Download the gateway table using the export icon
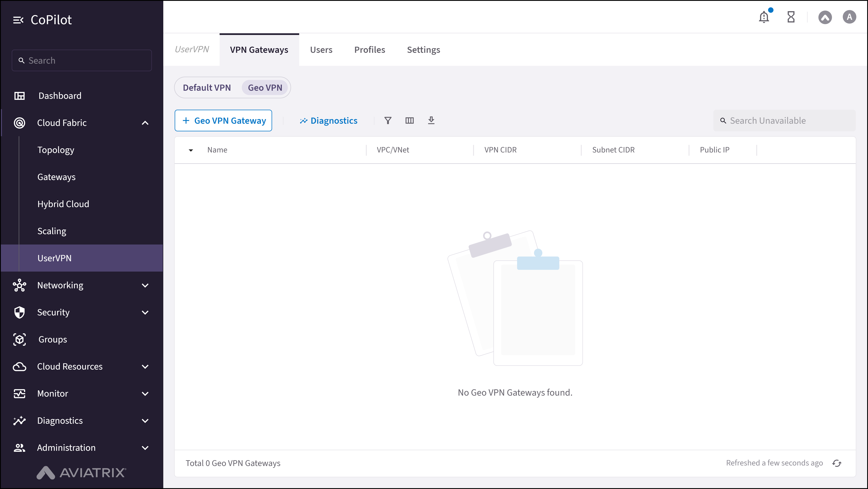The width and height of the screenshot is (868, 489). click(x=431, y=120)
